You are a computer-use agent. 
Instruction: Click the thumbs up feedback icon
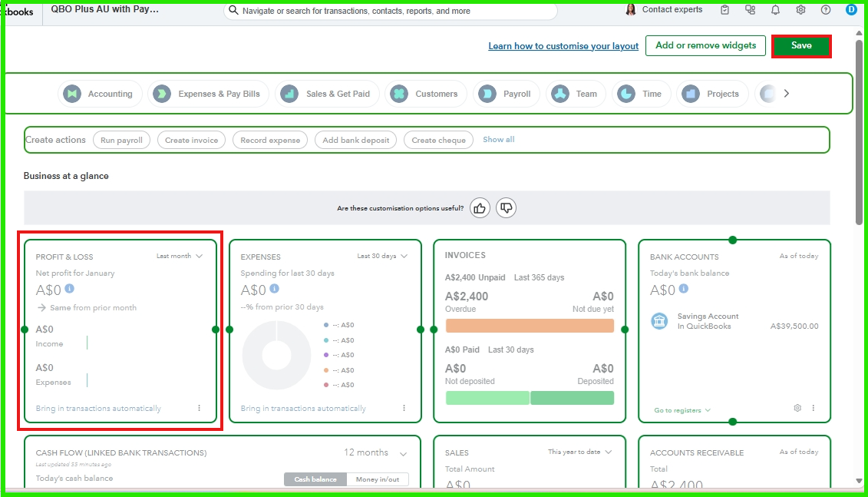(480, 208)
